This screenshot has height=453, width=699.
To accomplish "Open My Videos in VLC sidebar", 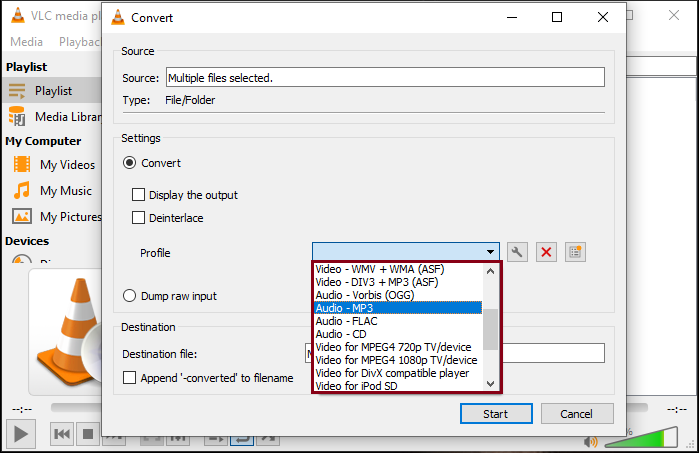I will point(54,165).
